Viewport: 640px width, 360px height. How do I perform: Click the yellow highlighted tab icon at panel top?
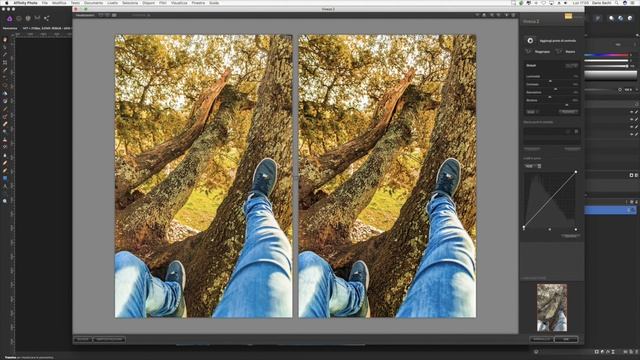click(568, 16)
